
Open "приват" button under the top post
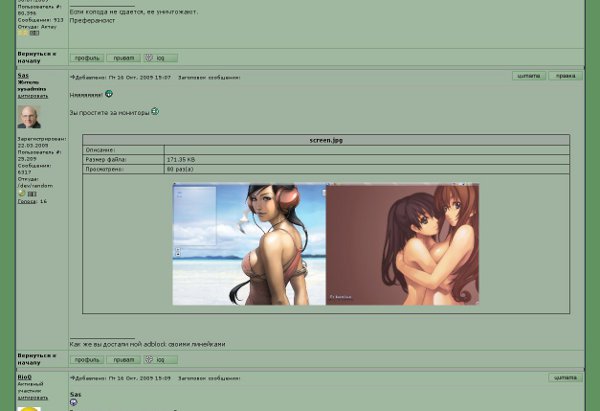point(124,58)
